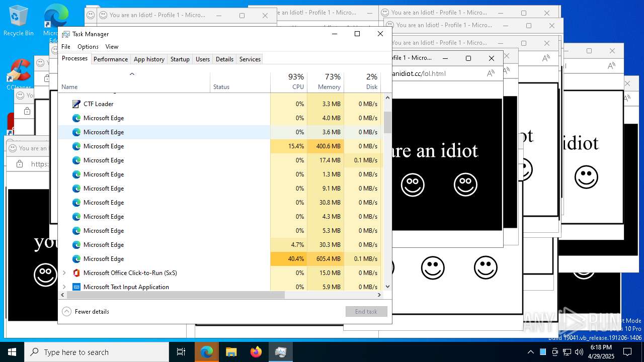
Task: Switch to the Performance tab
Action: tap(111, 59)
